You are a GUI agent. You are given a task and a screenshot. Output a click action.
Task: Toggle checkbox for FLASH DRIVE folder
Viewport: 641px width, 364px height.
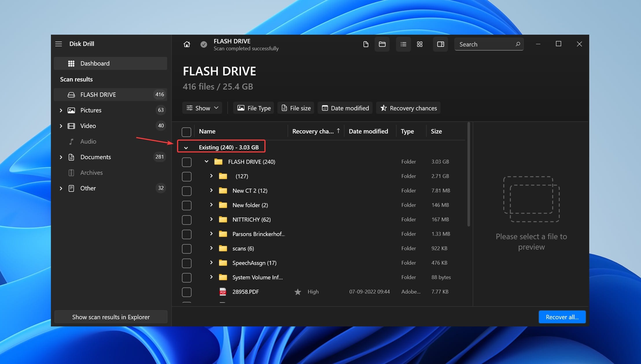click(187, 161)
